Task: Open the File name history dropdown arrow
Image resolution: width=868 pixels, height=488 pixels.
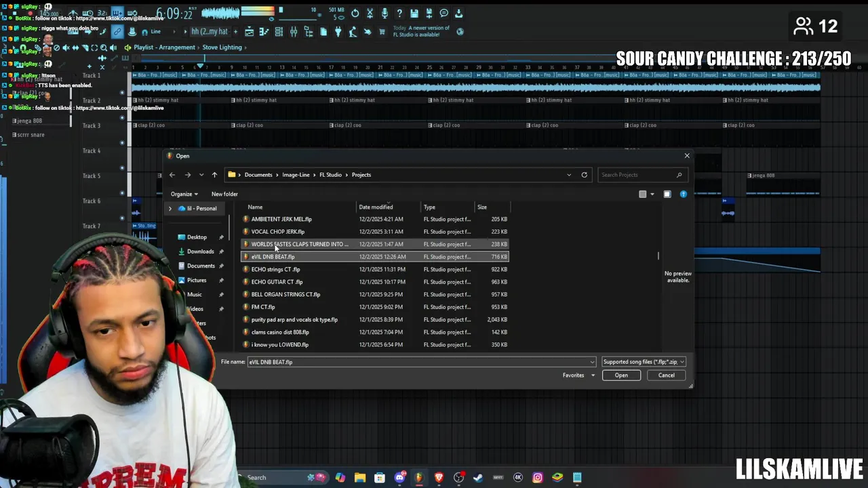Action: click(x=592, y=362)
